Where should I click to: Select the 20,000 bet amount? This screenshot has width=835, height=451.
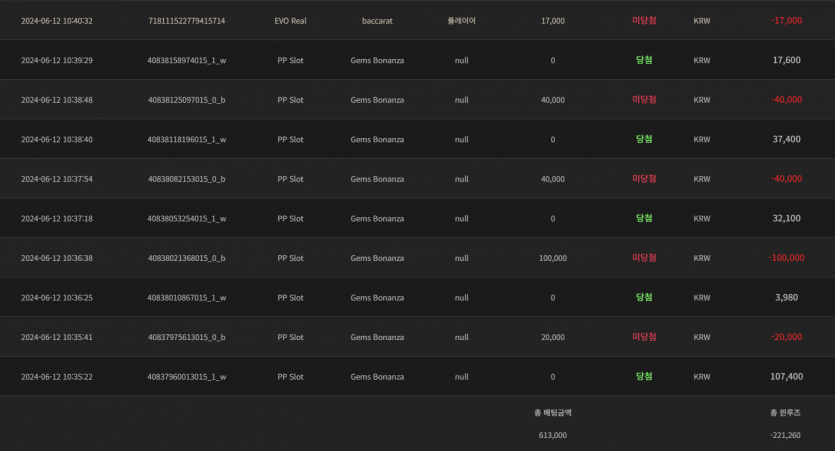click(553, 337)
